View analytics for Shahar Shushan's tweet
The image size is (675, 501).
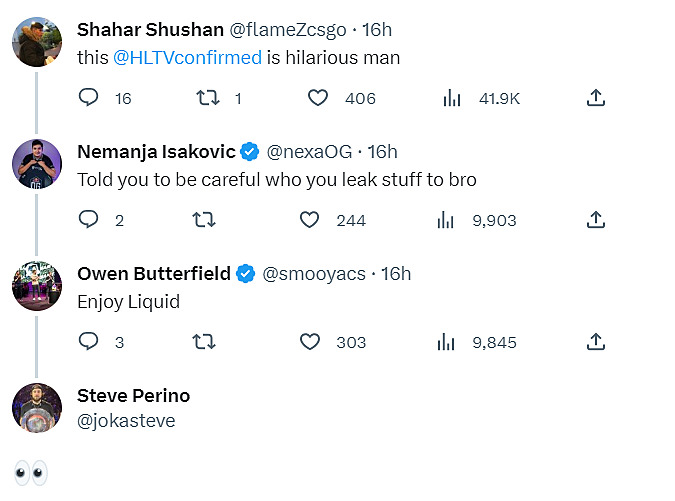click(x=452, y=98)
